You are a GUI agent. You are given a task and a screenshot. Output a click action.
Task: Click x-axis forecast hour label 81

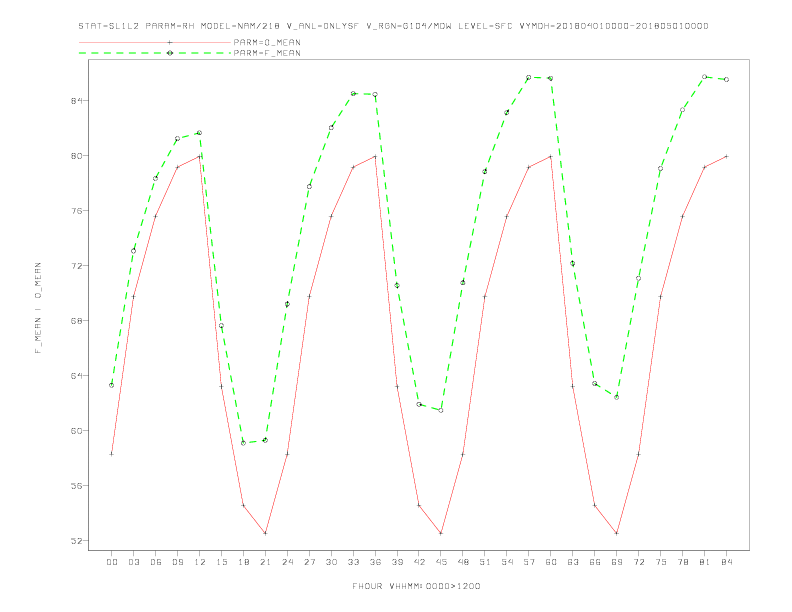tap(705, 562)
